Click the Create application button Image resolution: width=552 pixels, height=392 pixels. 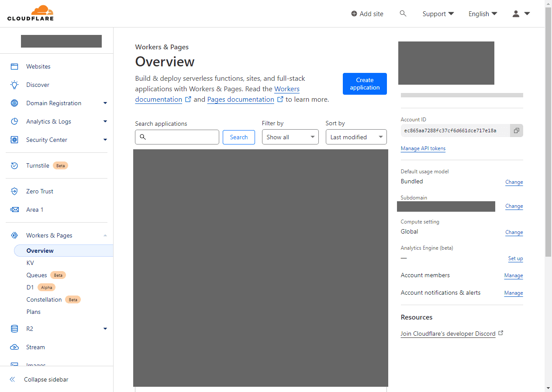[365, 84]
